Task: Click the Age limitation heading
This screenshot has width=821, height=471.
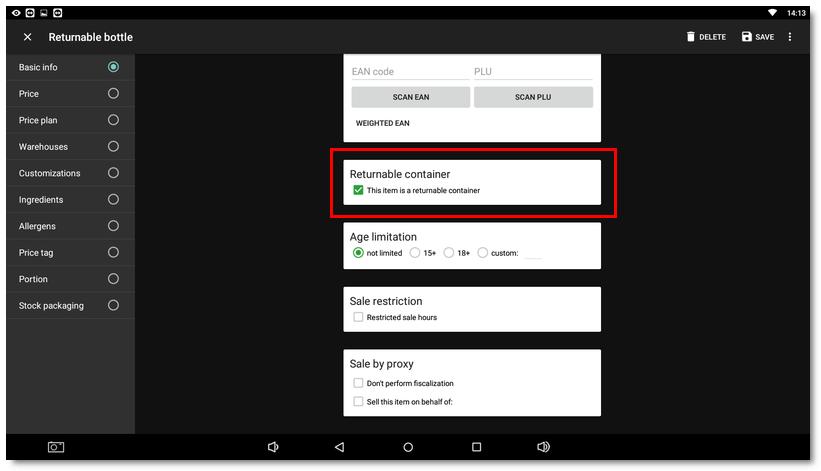Action: point(383,237)
